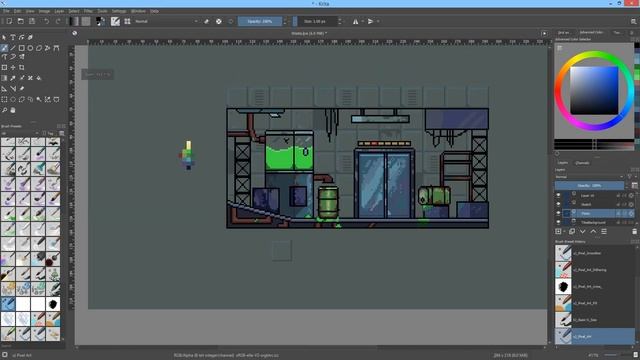Viewport: 640px width, 360px height.
Task: Hide the TilesBackground layer
Action: click(558, 222)
